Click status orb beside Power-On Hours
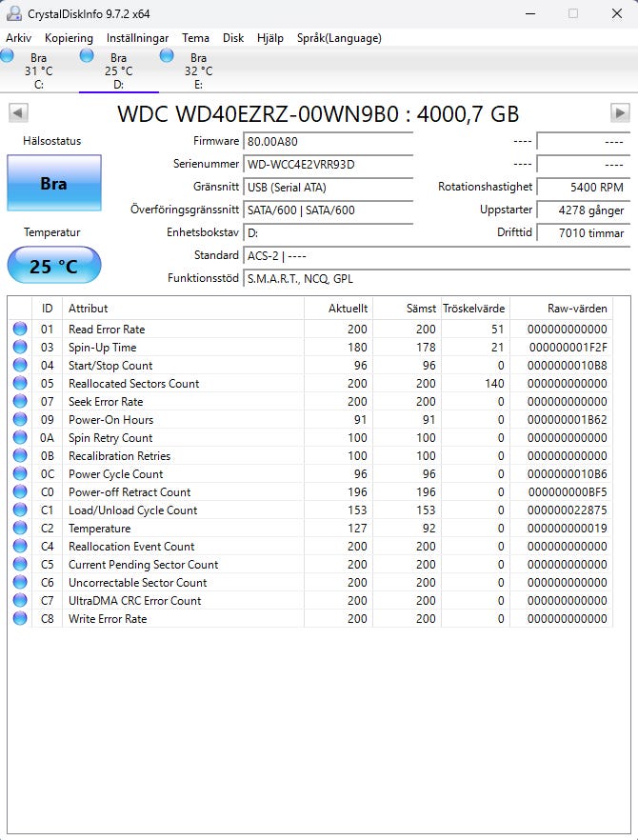The image size is (638, 840). coord(20,420)
